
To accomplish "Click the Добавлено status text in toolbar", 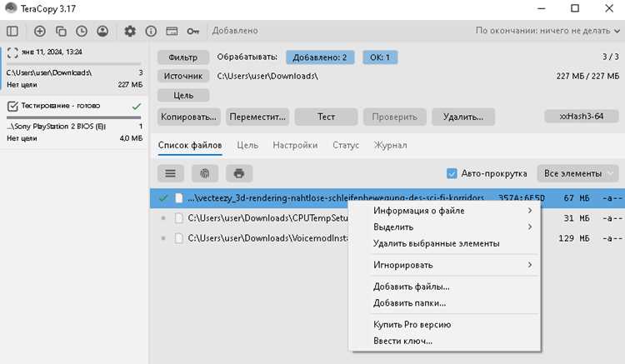I will click(235, 31).
